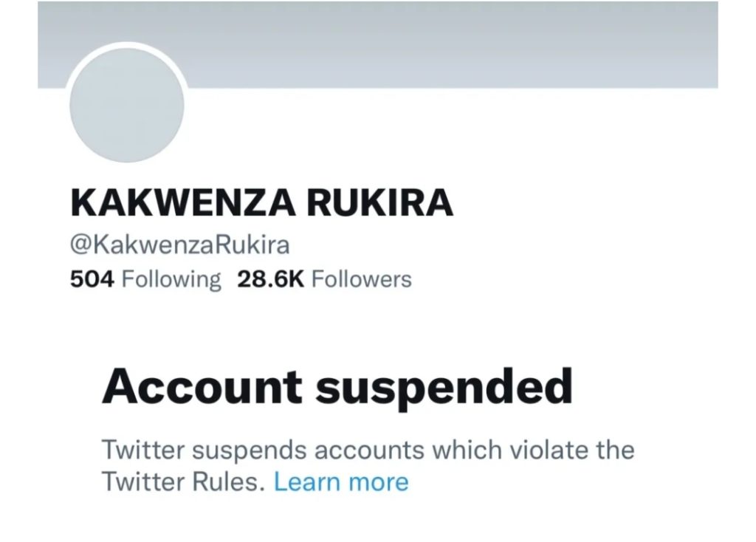This screenshot has height=542, width=756.
Task: Click the word Account in heading
Action: point(202,385)
